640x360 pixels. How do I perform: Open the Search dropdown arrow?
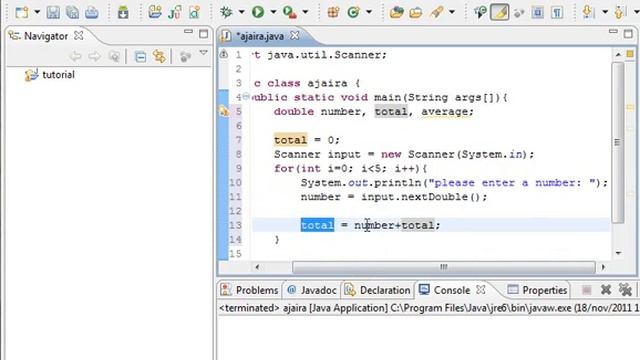point(452,12)
